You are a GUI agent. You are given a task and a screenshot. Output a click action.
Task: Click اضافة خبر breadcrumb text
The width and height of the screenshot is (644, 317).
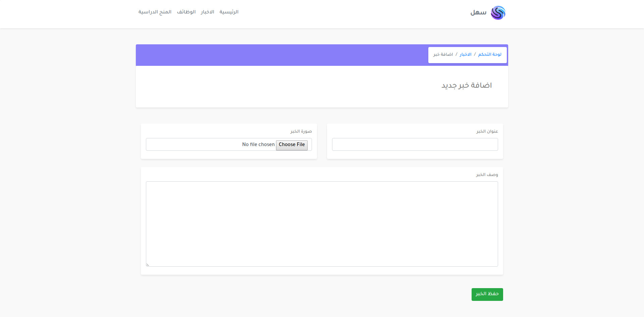click(443, 54)
